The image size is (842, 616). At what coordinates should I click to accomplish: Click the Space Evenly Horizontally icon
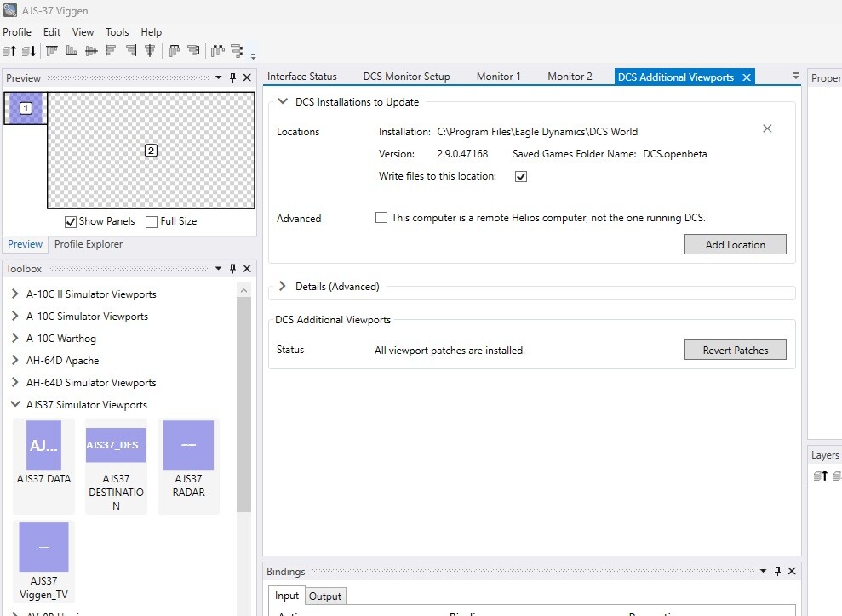[217, 51]
